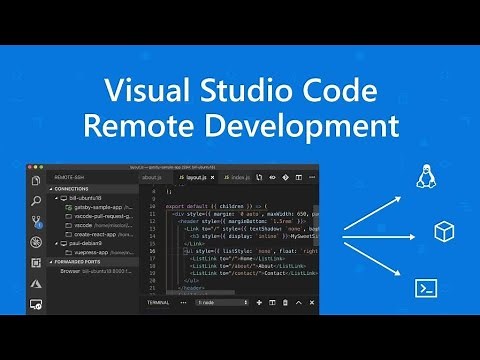This screenshot has height=360, width=480.
Task: Select the terminal dropdown showing node
Action: point(222,303)
